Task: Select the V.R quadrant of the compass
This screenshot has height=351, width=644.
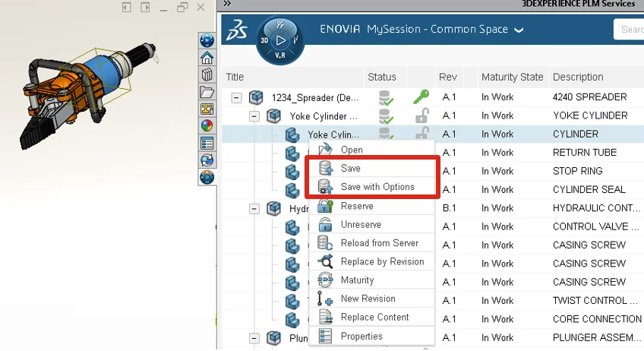Action: point(280,55)
